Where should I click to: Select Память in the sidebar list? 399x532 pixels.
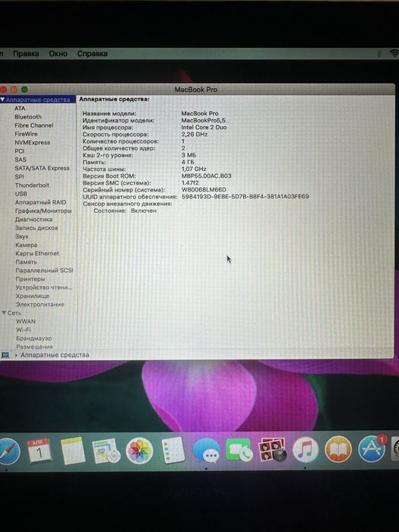coord(26,262)
